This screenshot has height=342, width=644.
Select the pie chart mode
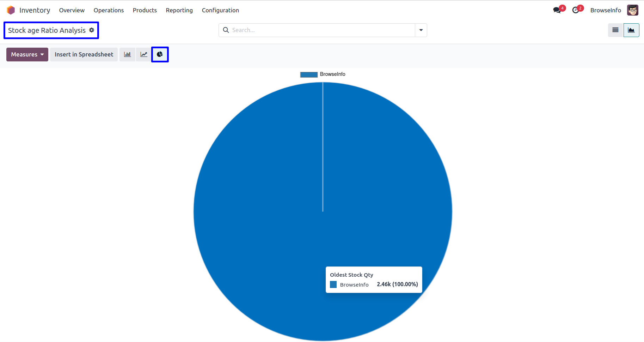coord(160,54)
